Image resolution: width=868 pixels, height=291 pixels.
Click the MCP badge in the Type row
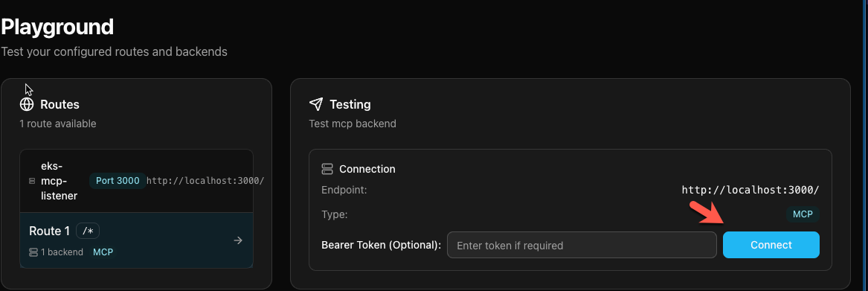[803, 214]
